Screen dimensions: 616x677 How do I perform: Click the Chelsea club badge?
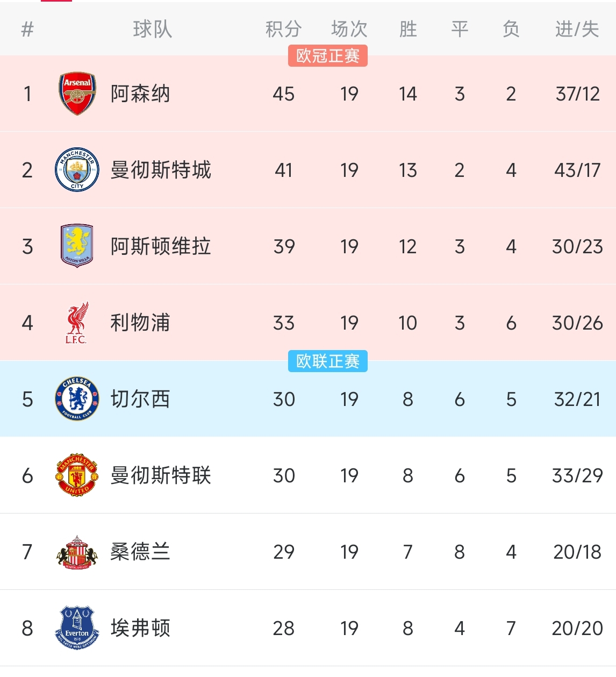tap(77, 399)
